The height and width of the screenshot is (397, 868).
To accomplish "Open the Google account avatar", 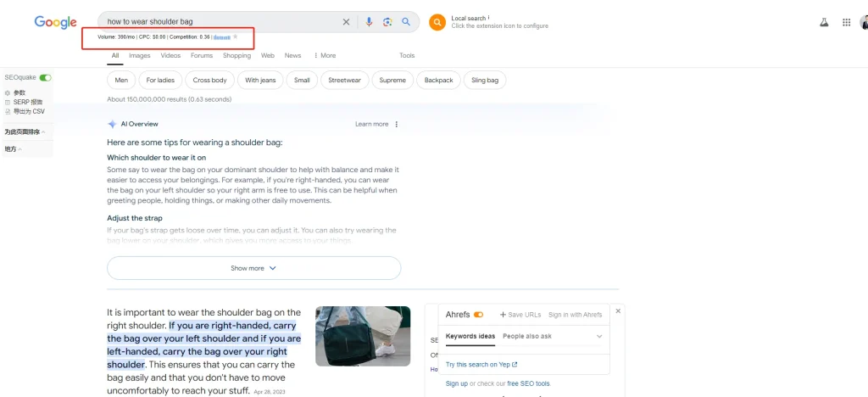I will [864, 22].
